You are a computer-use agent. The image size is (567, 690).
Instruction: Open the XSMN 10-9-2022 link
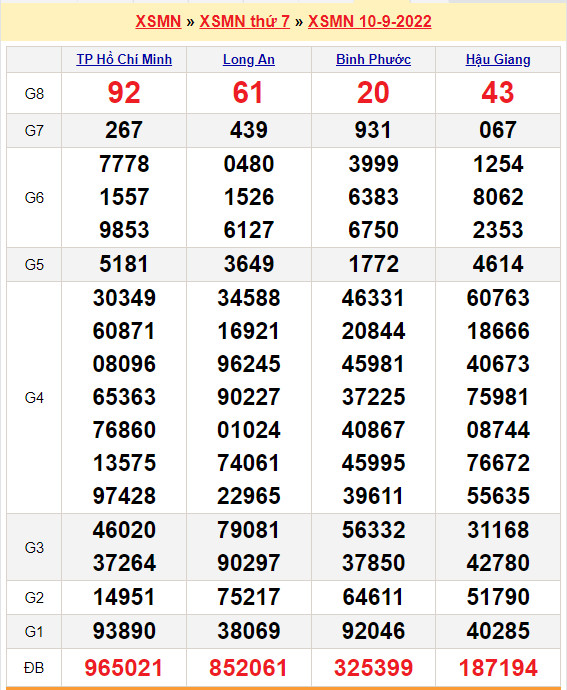[370, 21]
